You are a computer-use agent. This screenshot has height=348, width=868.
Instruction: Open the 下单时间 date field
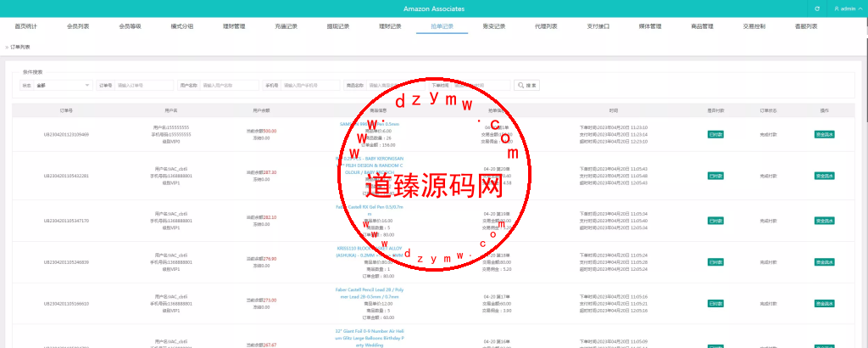point(481,86)
